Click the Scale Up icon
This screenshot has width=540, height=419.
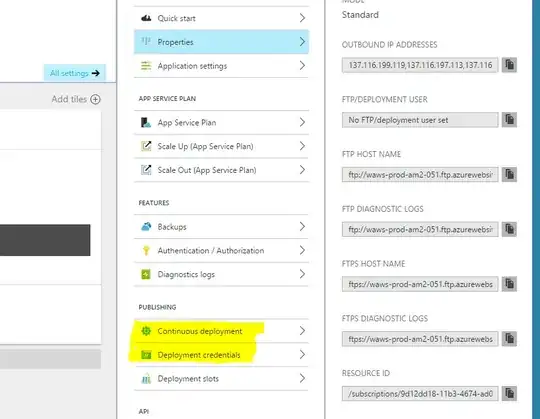click(x=146, y=146)
